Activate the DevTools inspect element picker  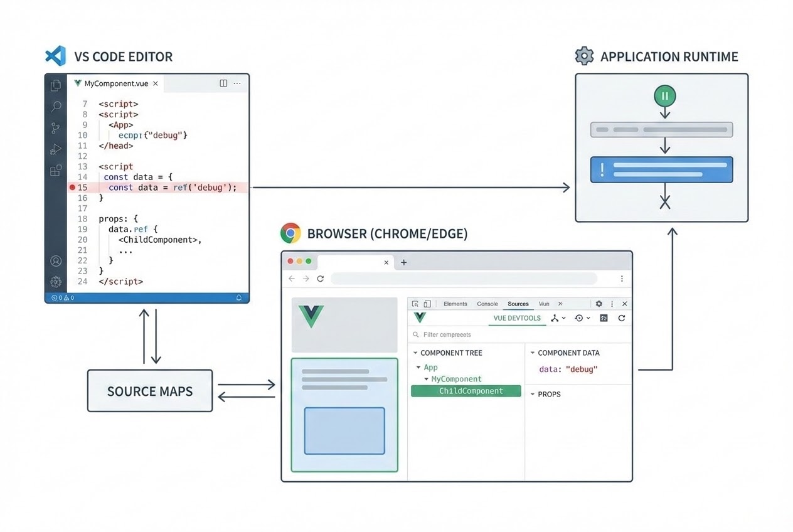(x=415, y=304)
